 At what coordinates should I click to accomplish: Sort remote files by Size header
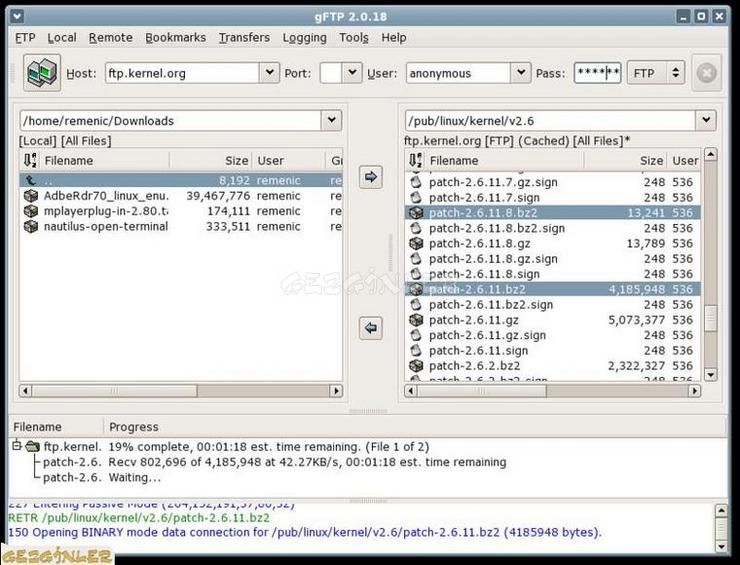click(625, 160)
